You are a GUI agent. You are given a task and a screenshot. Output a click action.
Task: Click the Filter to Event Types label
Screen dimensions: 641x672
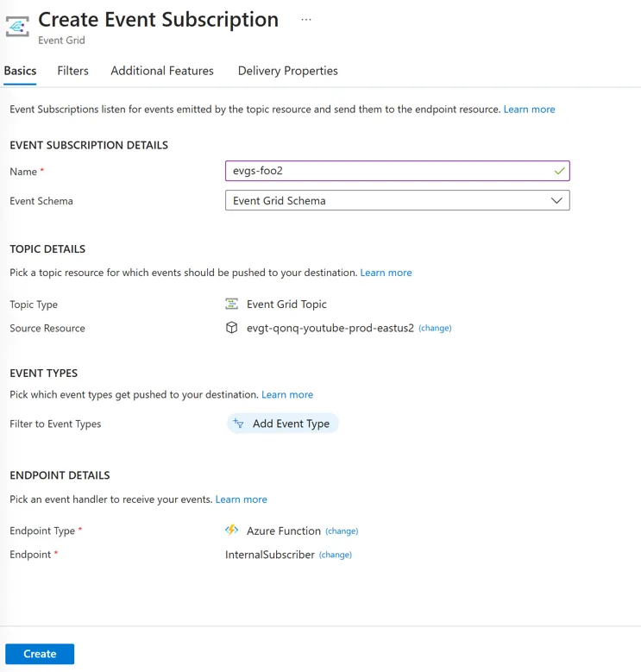(55, 424)
